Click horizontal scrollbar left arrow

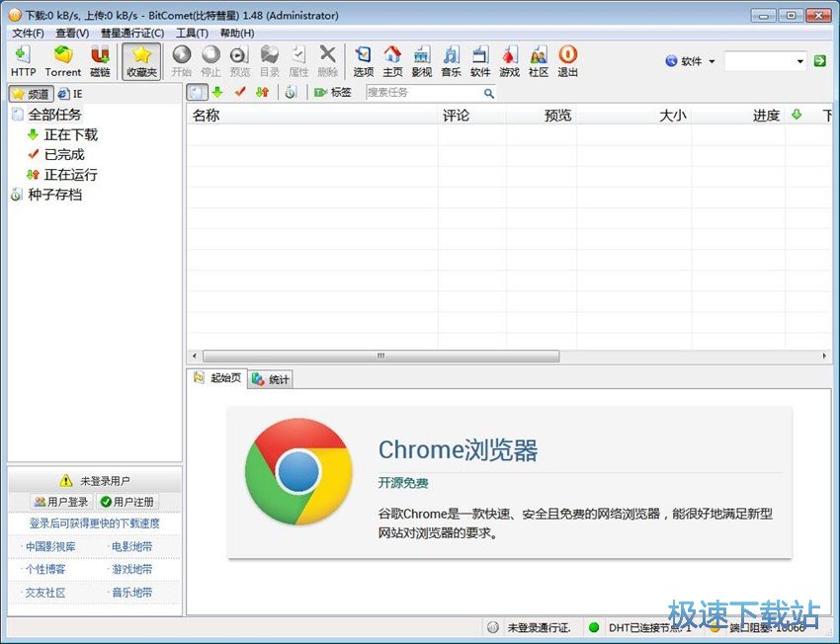(194, 356)
